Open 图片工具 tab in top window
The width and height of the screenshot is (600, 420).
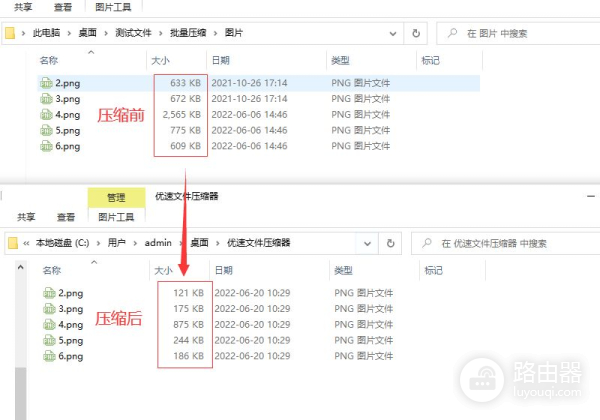[113, 7]
